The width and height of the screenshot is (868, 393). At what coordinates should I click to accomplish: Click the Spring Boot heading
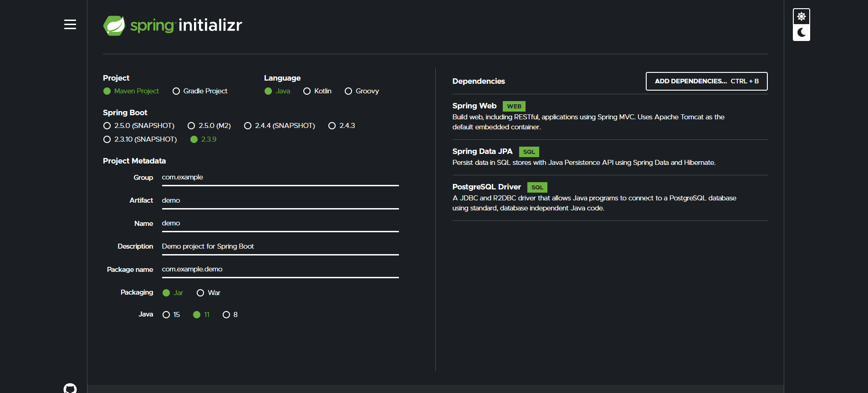click(125, 112)
